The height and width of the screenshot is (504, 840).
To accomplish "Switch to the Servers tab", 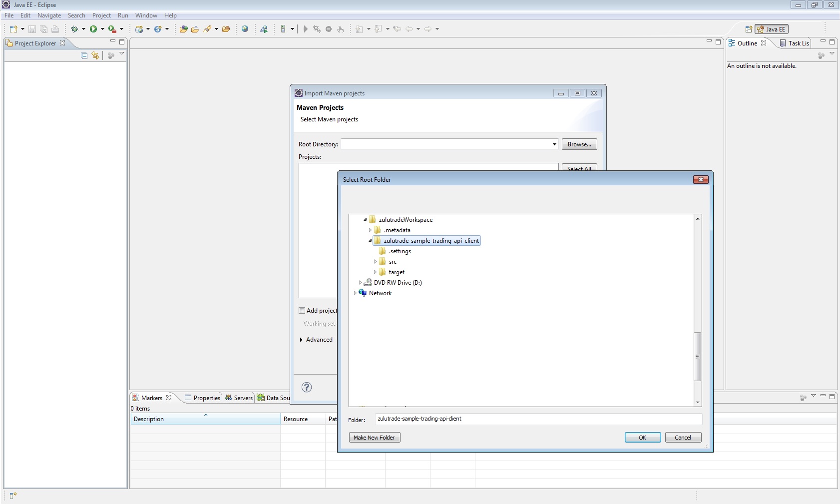I will [x=239, y=398].
